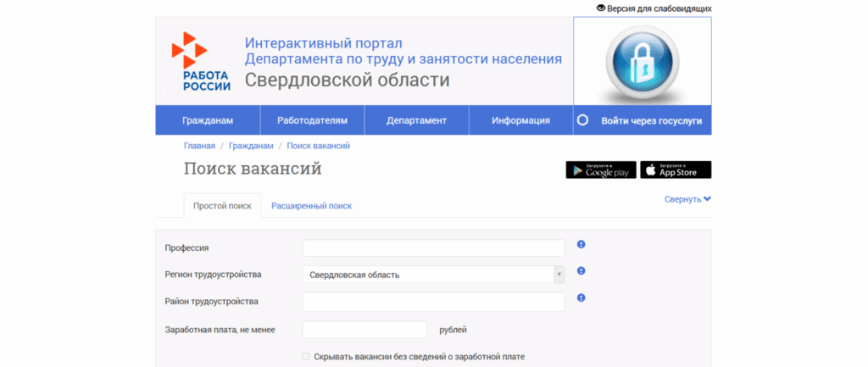Open version for visually impaired link

659,8
